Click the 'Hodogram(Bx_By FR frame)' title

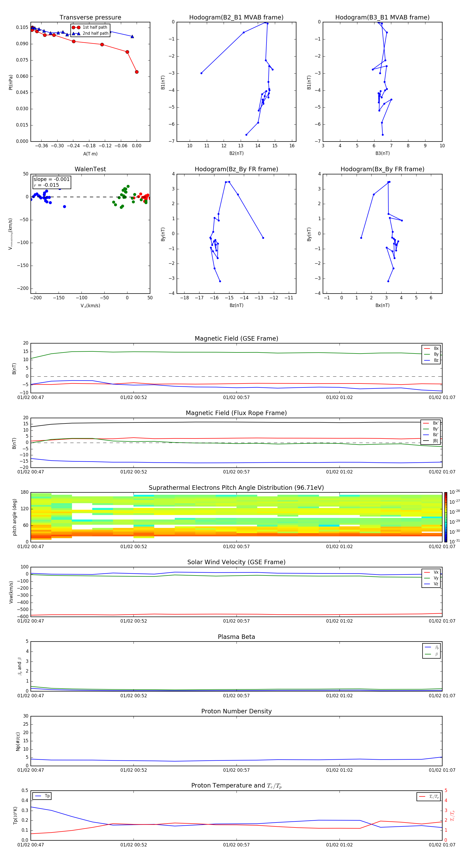click(x=382, y=169)
